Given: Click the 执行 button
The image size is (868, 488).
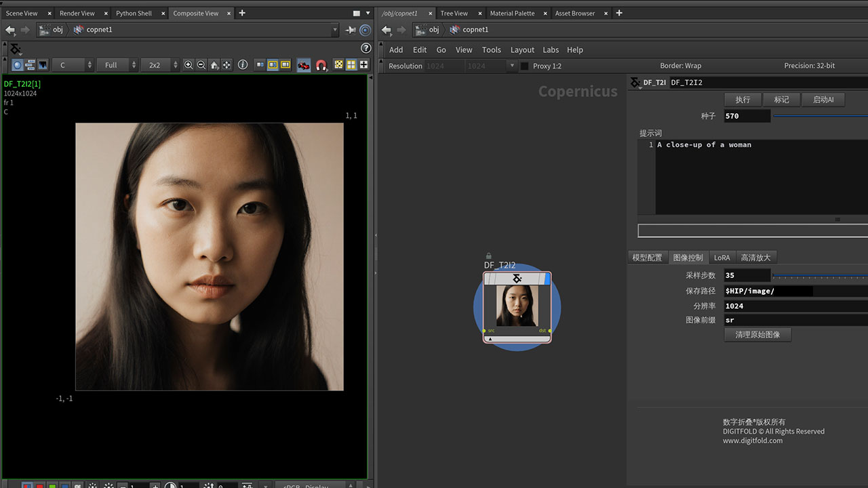Looking at the screenshot, I should click(743, 100).
